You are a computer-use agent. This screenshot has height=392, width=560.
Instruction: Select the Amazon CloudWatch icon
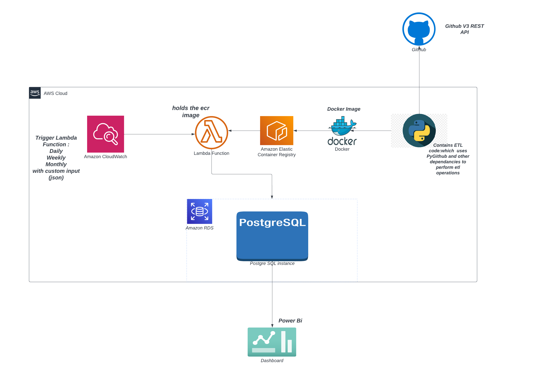pos(105,134)
